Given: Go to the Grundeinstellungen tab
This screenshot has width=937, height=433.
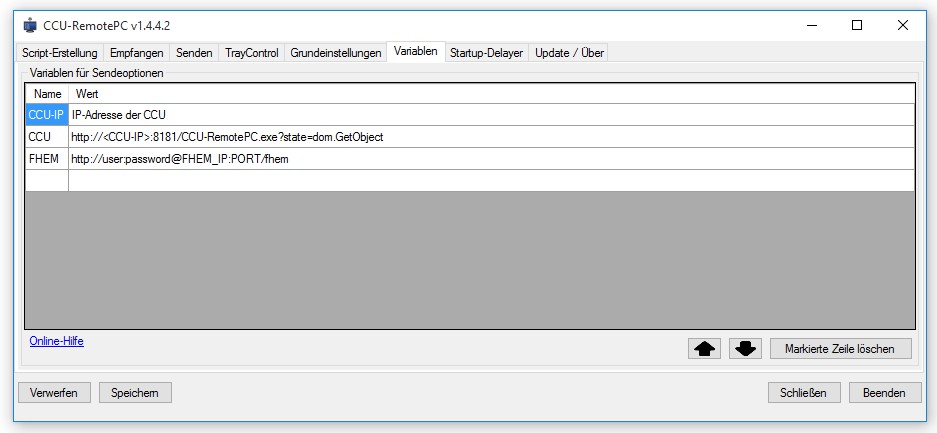Looking at the screenshot, I should (336, 53).
